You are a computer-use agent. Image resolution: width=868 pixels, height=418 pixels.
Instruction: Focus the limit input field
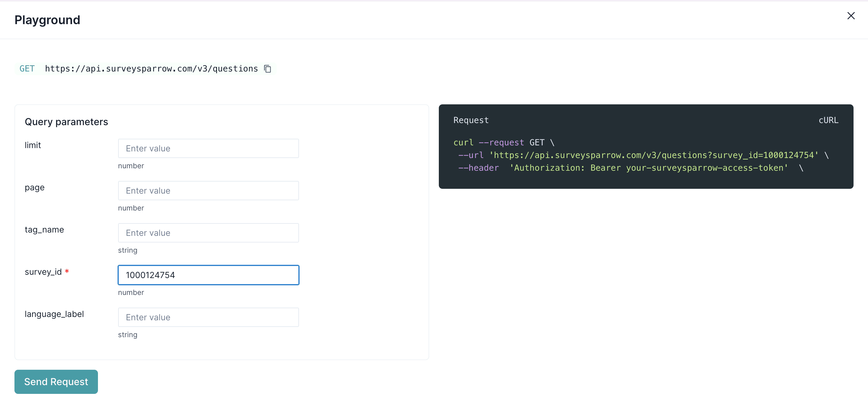208,148
